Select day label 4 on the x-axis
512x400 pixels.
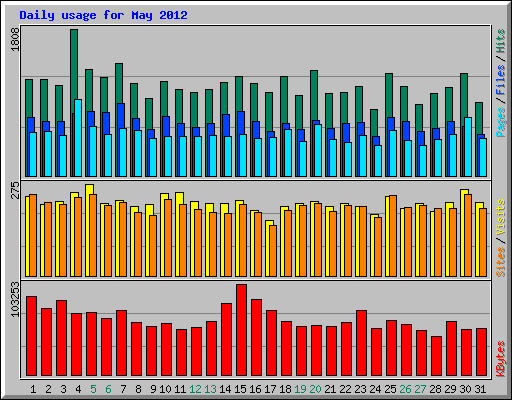coord(78,389)
